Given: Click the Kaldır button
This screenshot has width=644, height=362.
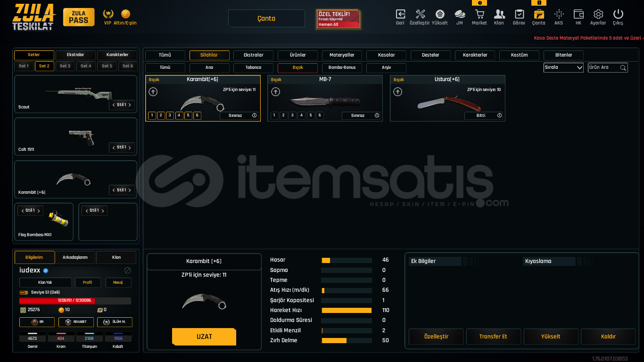Looking at the screenshot, I should [608, 337].
